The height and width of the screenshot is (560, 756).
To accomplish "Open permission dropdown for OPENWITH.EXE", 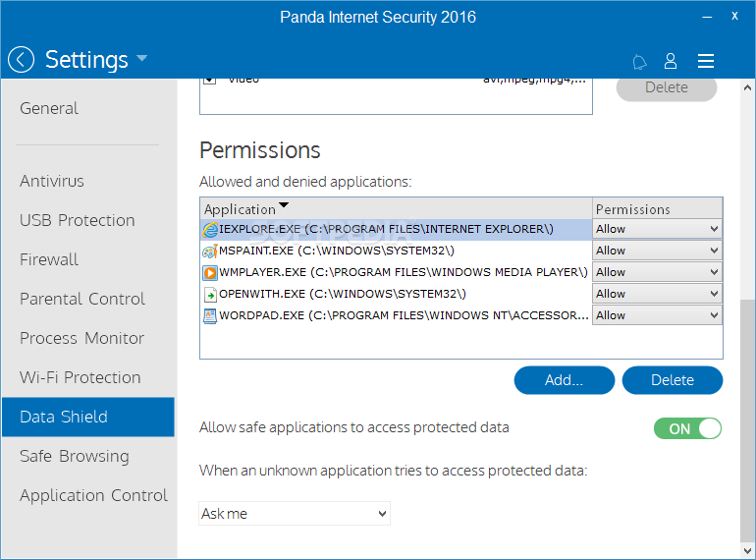I will coord(657,294).
